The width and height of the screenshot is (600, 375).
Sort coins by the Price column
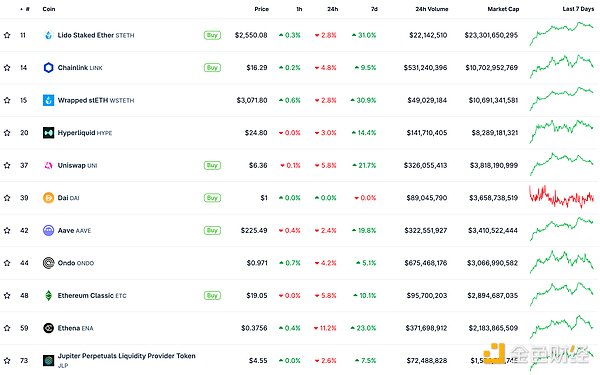click(262, 9)
